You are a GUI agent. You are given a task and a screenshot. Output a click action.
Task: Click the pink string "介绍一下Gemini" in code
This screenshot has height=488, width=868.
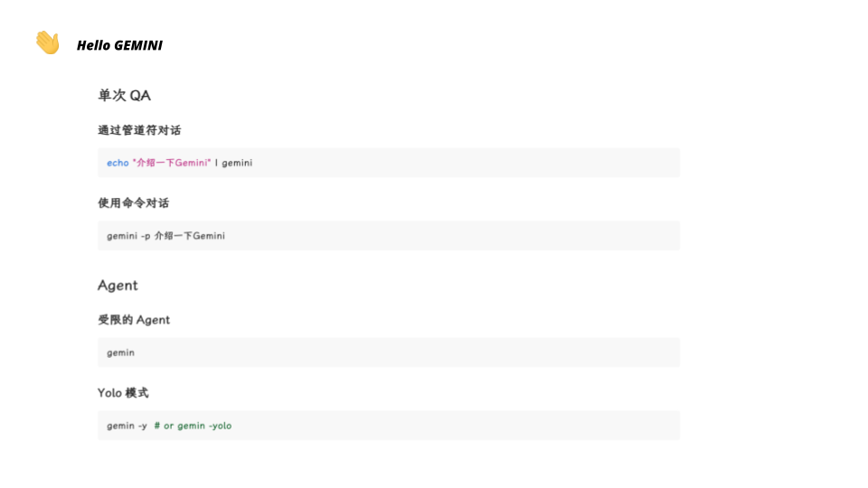pyautogui.click(x=172, y=163)
